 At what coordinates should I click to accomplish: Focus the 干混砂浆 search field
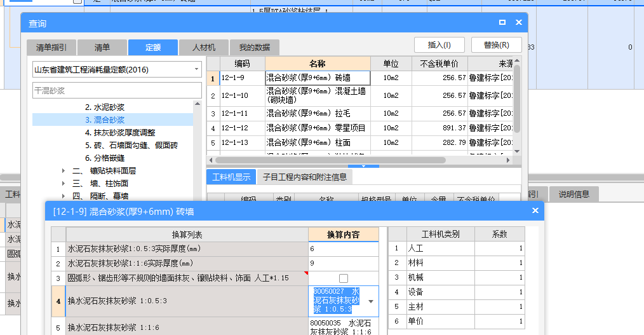coord(117,90)
